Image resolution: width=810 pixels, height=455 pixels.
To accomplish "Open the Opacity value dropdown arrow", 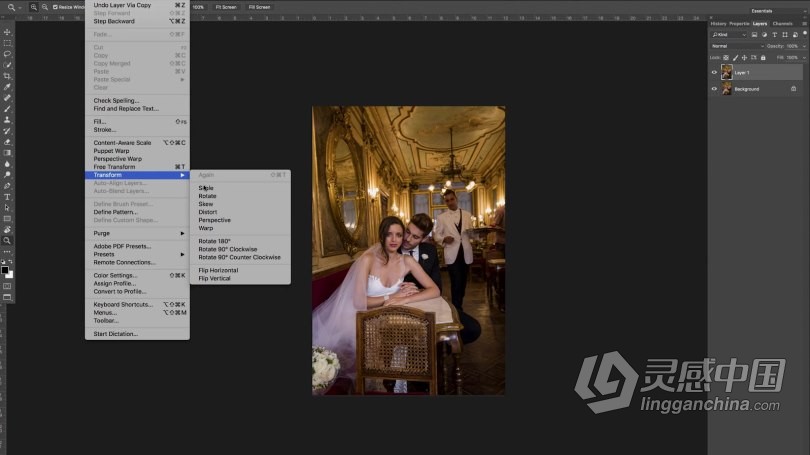I will (x=804, y=46).
